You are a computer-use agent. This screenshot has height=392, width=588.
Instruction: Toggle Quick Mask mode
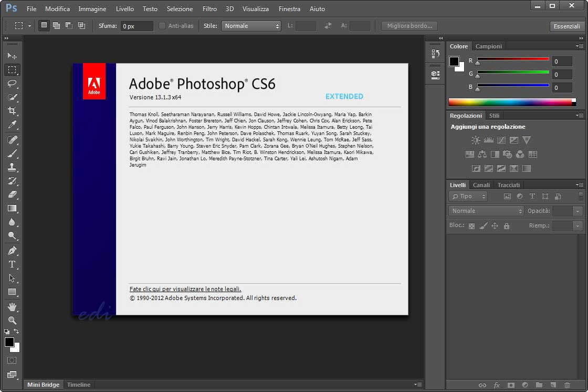coord(12,360)
